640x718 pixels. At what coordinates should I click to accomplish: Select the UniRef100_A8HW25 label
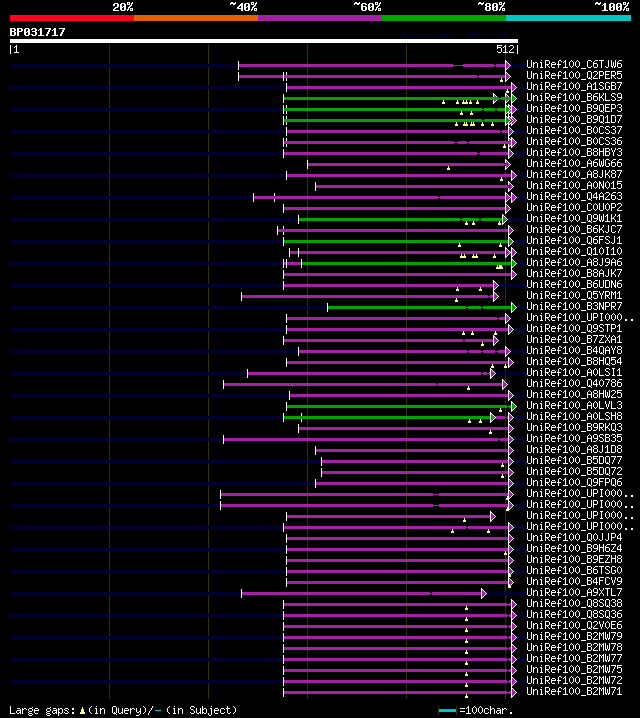coord(574,394)
